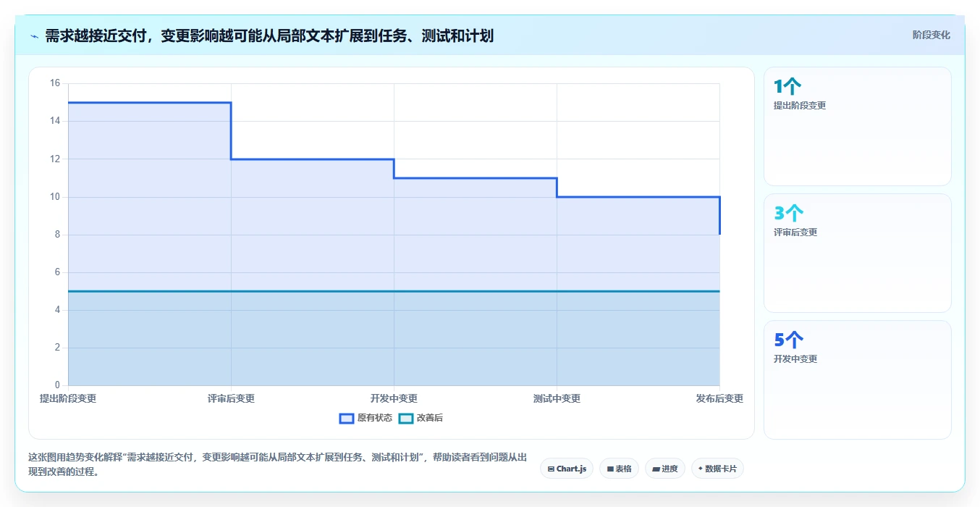Click the 进度 chip's progress icon

point(656,469)
